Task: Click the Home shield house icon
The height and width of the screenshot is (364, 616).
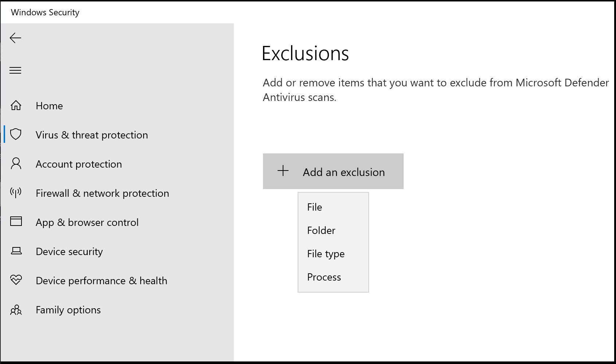Action: click(x=16, y=105)
